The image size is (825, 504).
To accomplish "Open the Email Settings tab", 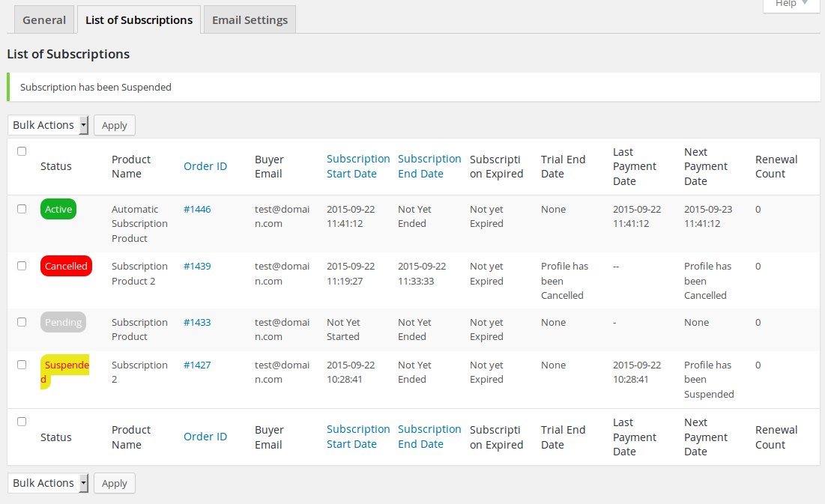I will [250, 20].
